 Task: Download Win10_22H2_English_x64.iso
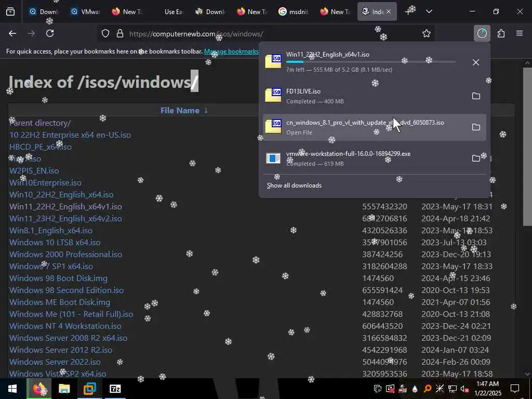[61, 194]
